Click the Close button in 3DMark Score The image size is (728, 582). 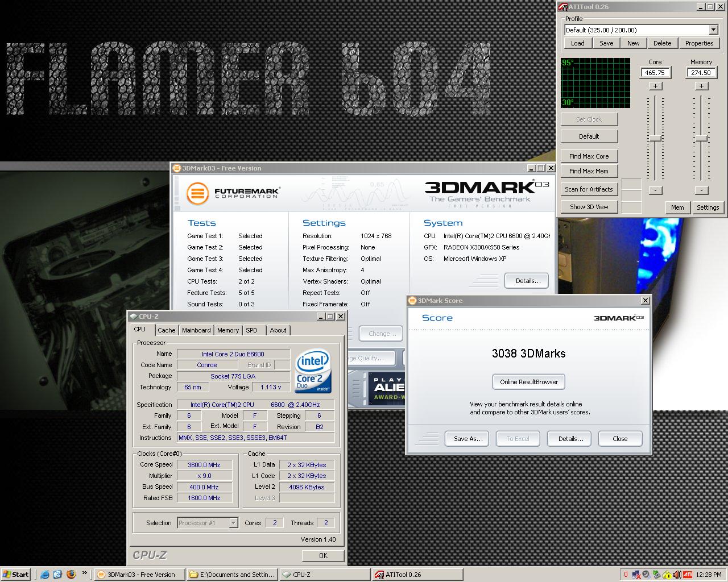tap(620, 439)
